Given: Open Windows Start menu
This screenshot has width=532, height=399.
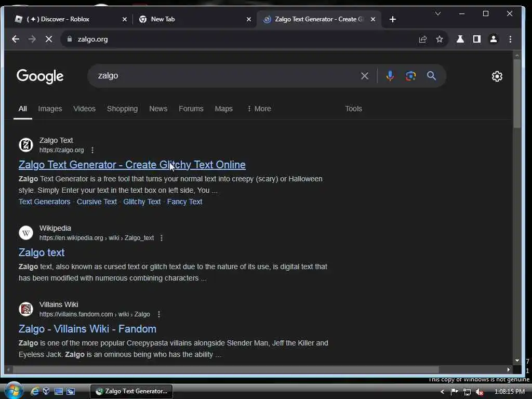Looking at the screenshot, I should point(13,391).
